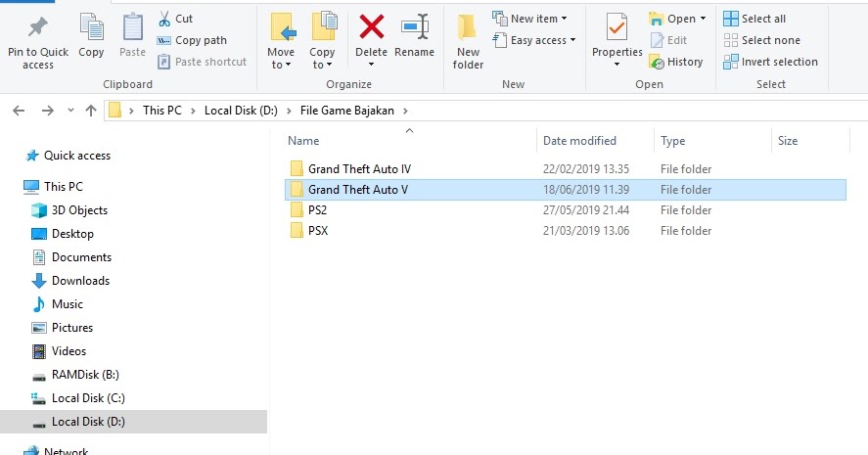The image size is (868, 455).
Task: Expand the Open dropdown arrow
Action: tap(703, 19)
